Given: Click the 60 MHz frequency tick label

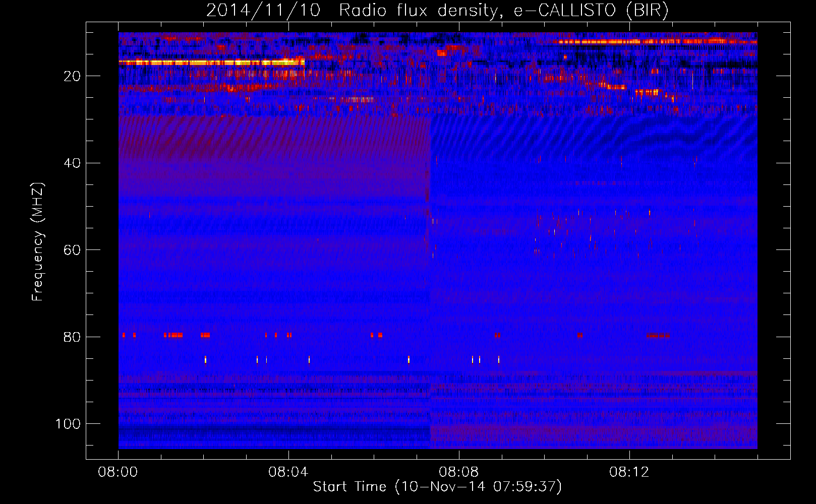Looking at the screenshot, I should coord(72,250).
